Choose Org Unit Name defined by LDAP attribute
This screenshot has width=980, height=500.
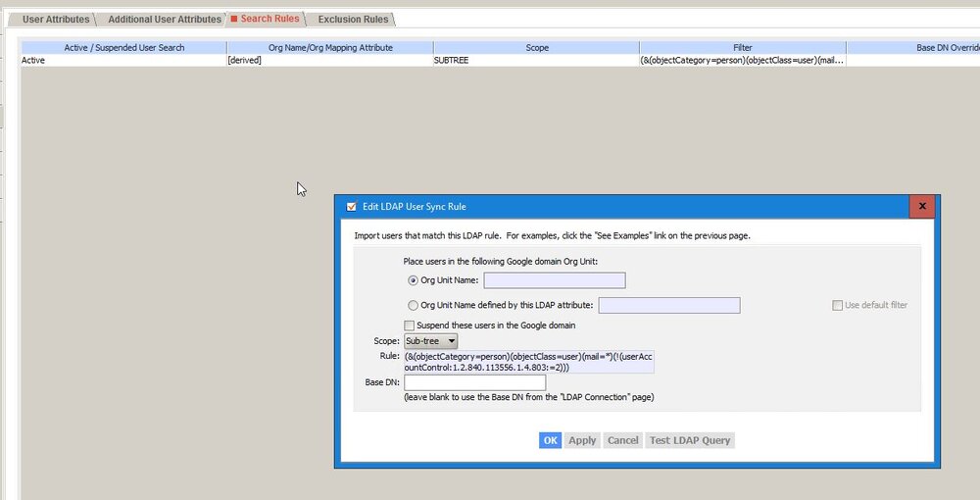[x=413, y=306]
